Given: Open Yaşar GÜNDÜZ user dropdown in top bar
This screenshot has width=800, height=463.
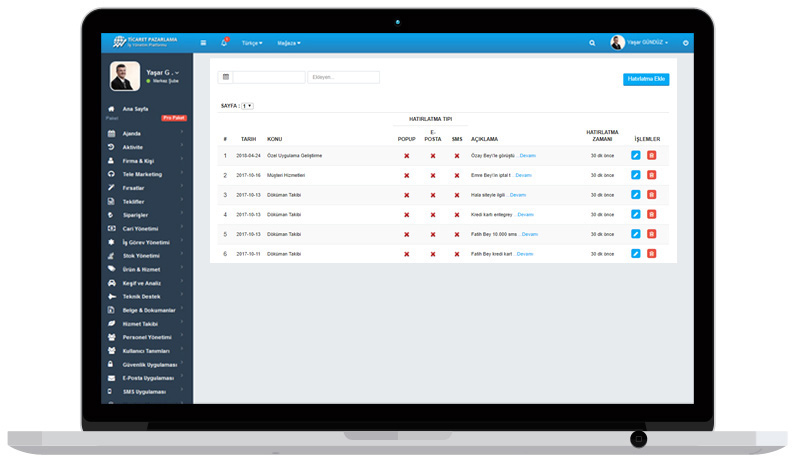Looking at the screenshot, I should click(x=640, y=42).
